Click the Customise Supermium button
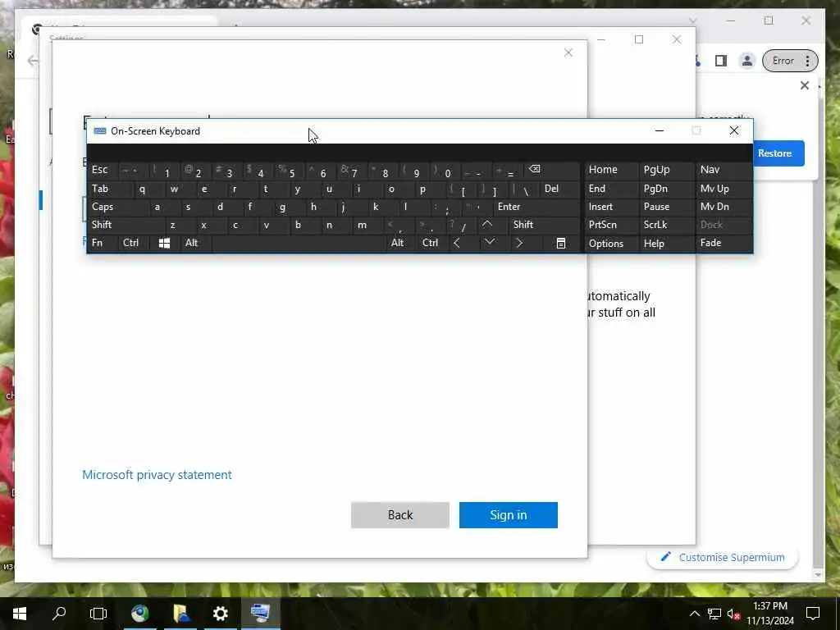This screenshot has height=630, width=840. coord(723,557)
